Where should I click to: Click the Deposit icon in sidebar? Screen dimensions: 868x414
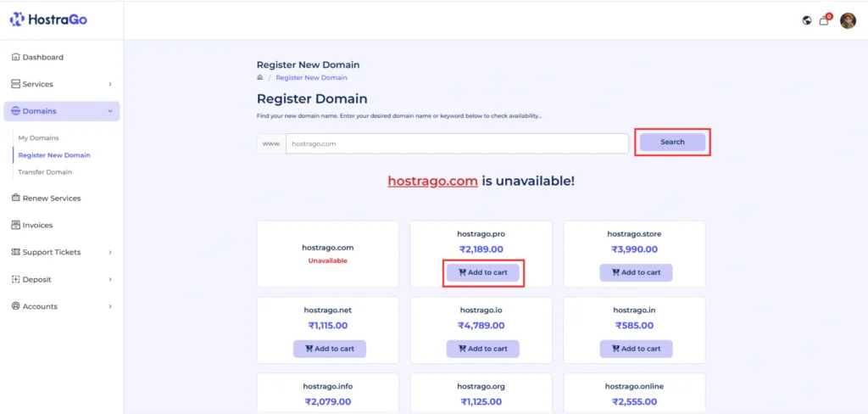click(15, 279)
